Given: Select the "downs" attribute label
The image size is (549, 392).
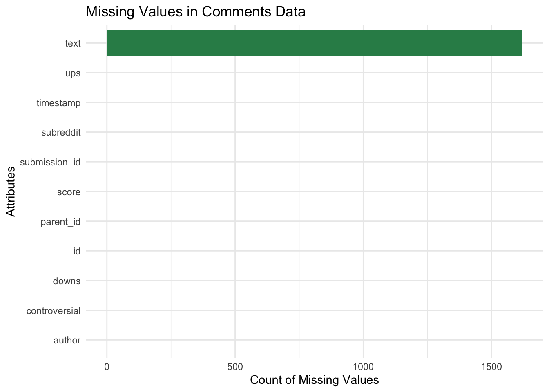Looking at the screenshot, I should click(67, 281).
